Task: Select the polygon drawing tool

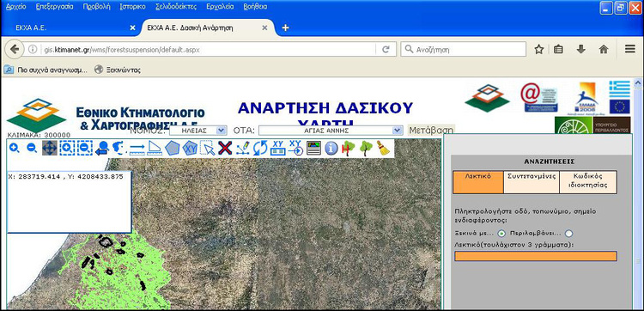Action: coord(173,148)
